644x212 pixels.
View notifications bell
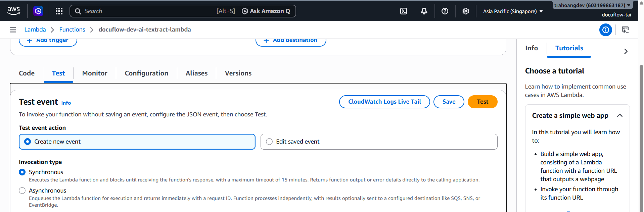[424, 11]
